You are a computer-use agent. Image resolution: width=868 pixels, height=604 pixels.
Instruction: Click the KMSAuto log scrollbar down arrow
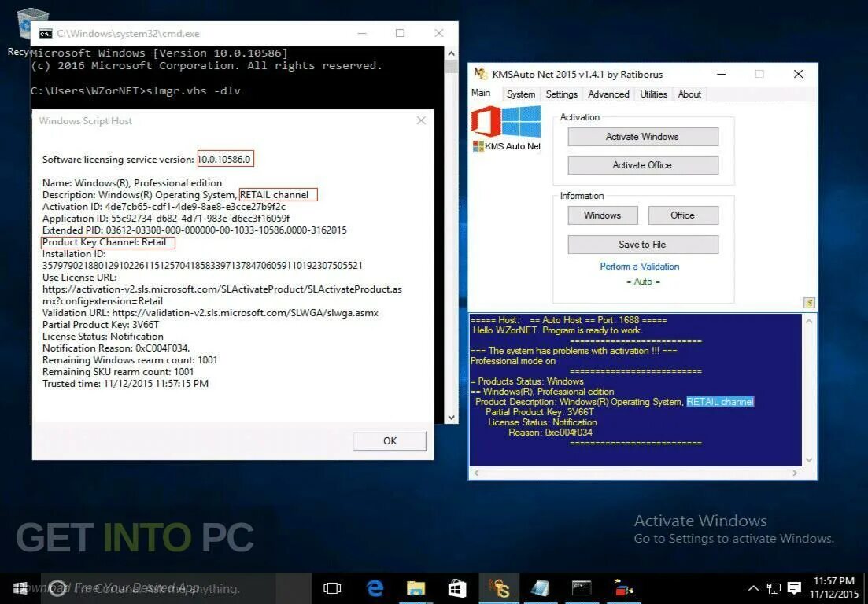(809, 460)
